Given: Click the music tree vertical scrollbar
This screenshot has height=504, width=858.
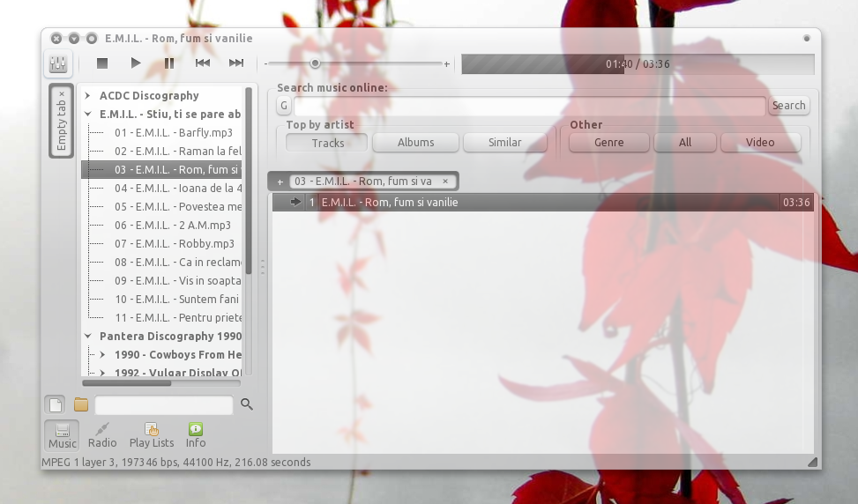Looking at the screenshot, I should coord(249,181).
